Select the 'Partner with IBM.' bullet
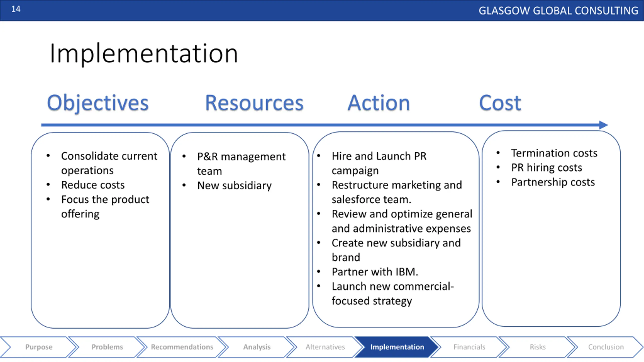644x362 pixels. [375, 272]
